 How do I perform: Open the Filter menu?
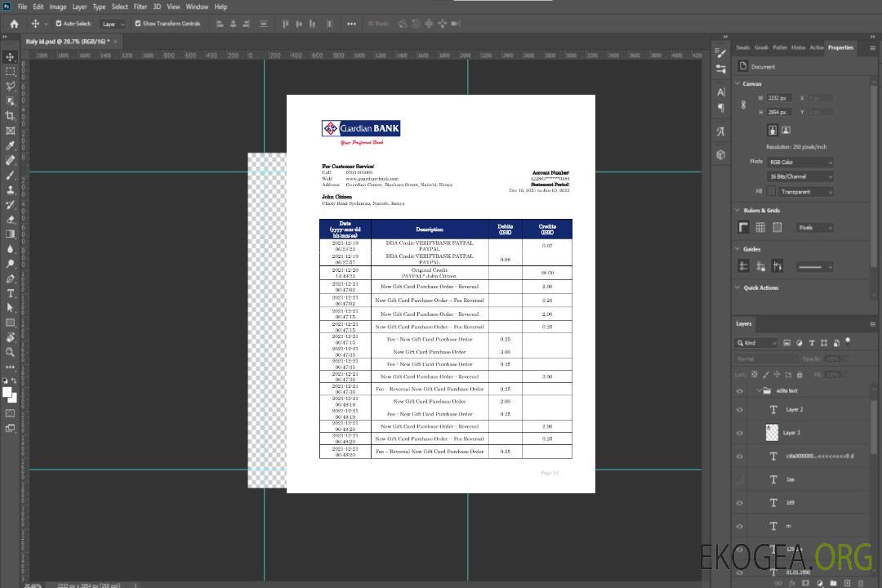(x=140, y=7)
